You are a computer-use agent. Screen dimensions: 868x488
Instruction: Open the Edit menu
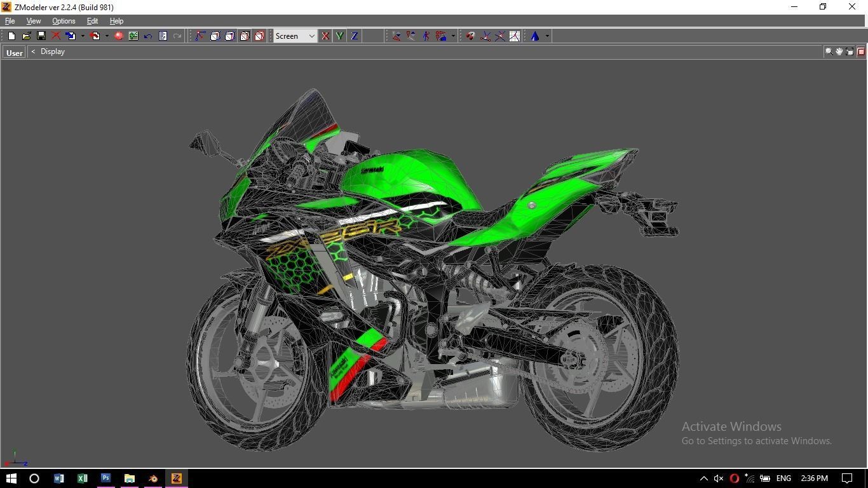(x=92, y=21)
